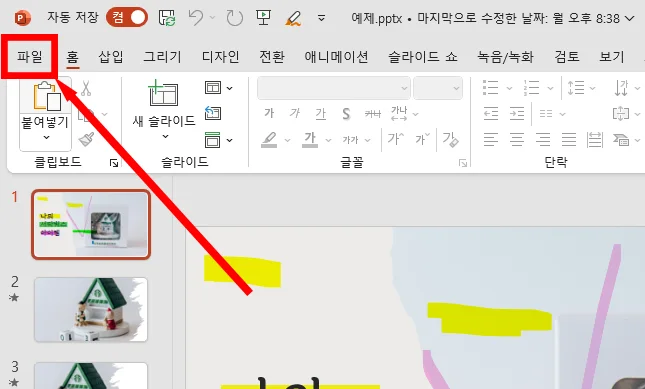Click the Increase List Level icon
This screenshot has width=645, height=389.
click(x=517, y=113)
